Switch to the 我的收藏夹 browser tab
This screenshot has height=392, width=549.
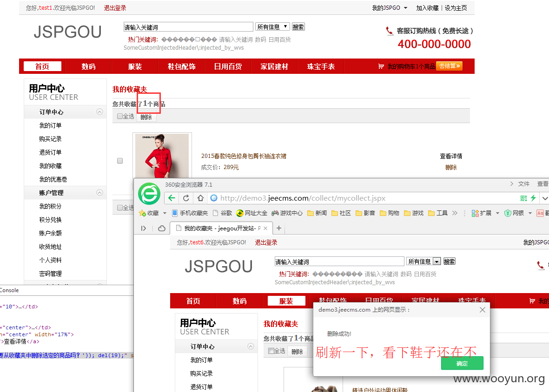pyautogui.click(x=220, y=229)
